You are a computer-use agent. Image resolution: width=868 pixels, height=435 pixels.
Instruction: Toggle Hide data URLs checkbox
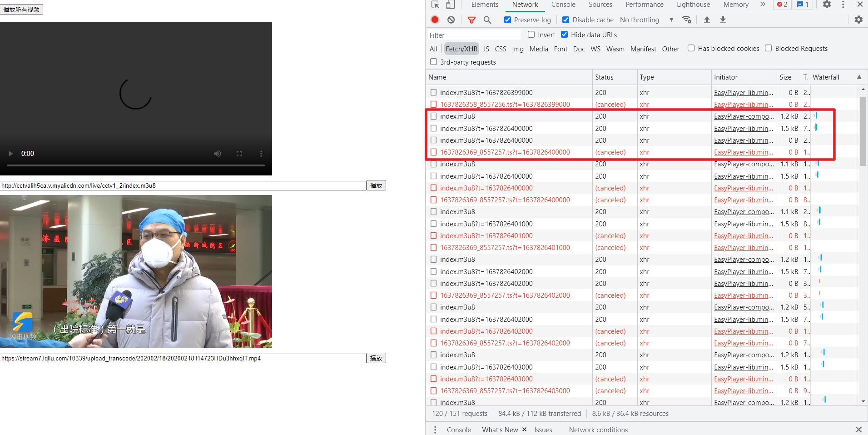coord(564,35)
